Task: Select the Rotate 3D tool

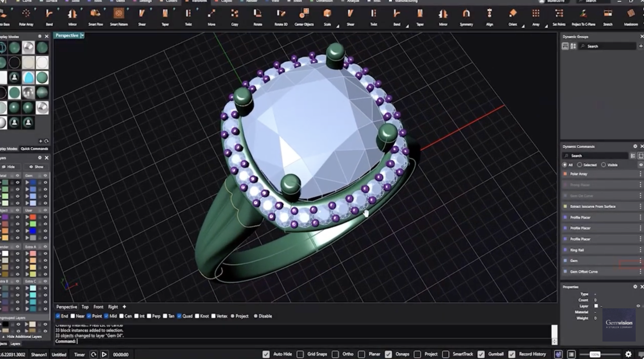Action: coord(281,17)
